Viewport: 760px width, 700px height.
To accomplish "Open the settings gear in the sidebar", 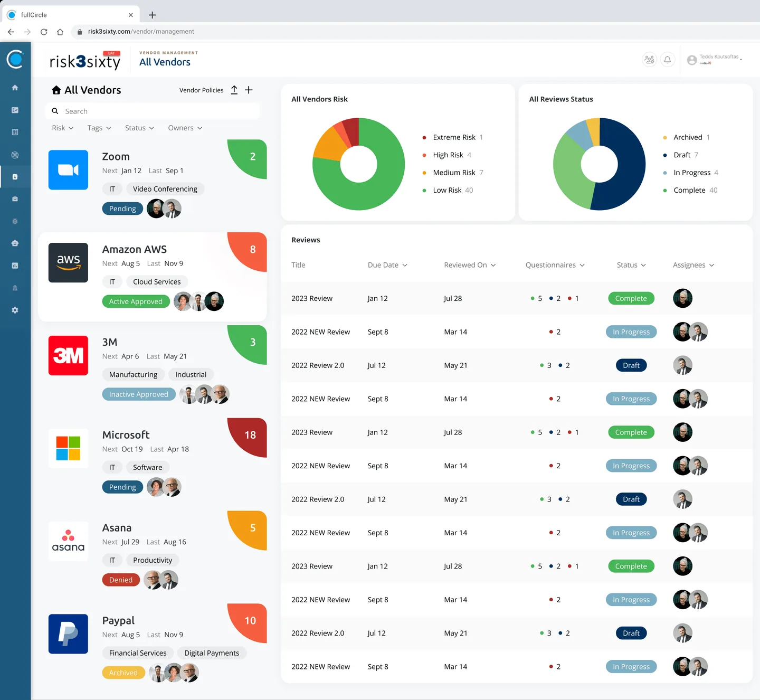I will click(x=15, y=310).
